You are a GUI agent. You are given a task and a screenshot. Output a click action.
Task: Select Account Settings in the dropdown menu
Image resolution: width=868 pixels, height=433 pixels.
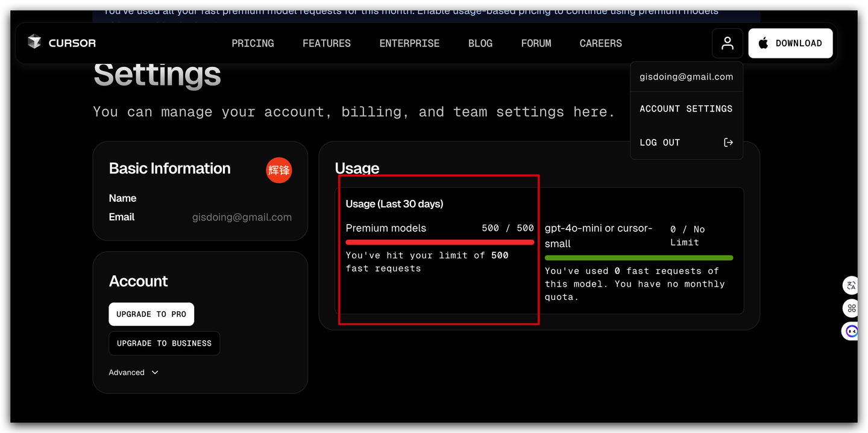[x=686, y=108]
